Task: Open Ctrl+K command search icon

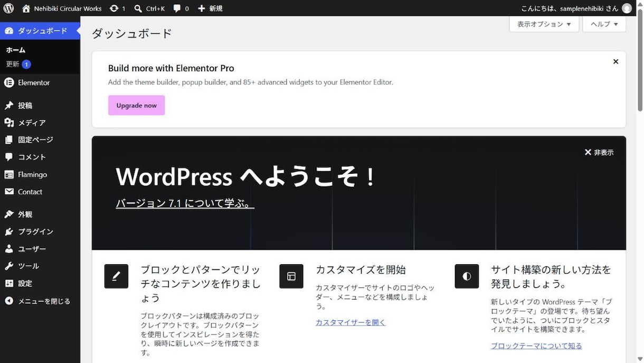Action: coord(138,8)
